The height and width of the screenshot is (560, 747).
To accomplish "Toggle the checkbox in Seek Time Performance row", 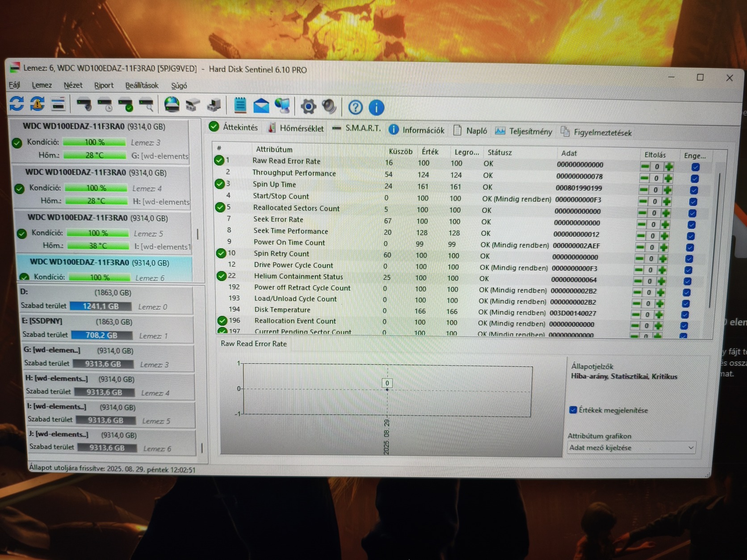I will point(691,236).
